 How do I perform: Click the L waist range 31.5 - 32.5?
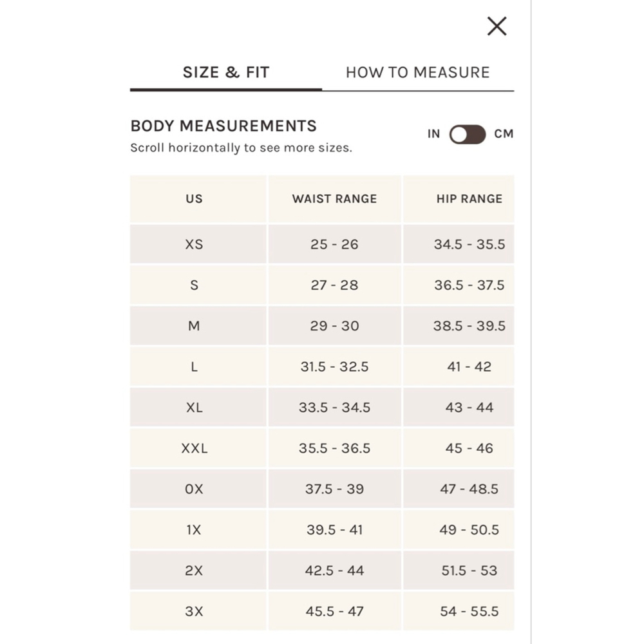tap(335, 366)
